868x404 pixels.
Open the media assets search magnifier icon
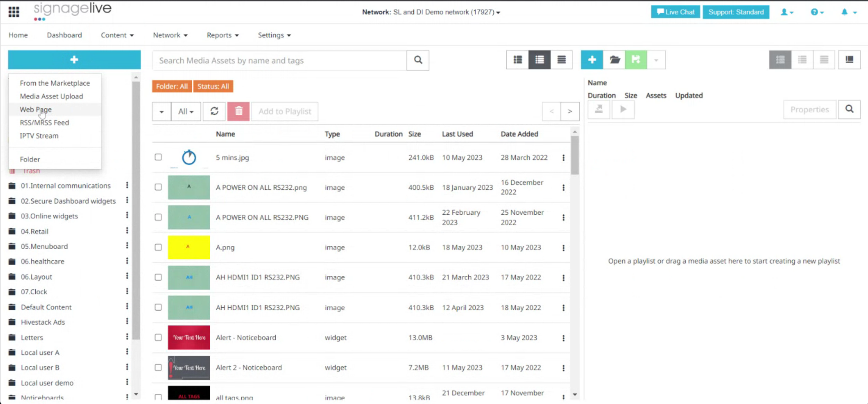(418, 60)
